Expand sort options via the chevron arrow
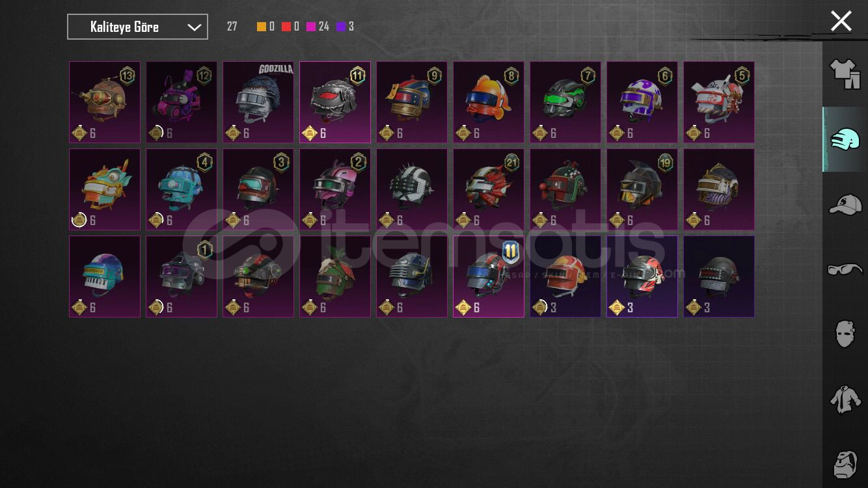 tap(194, 27)
